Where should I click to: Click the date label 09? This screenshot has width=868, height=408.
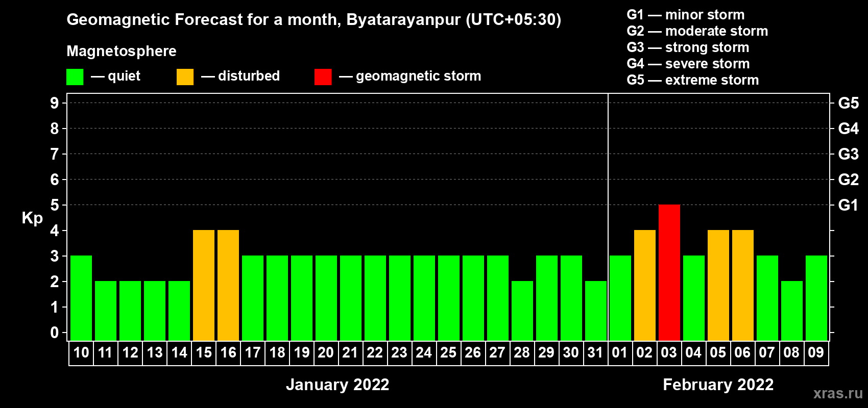(816, 353)
